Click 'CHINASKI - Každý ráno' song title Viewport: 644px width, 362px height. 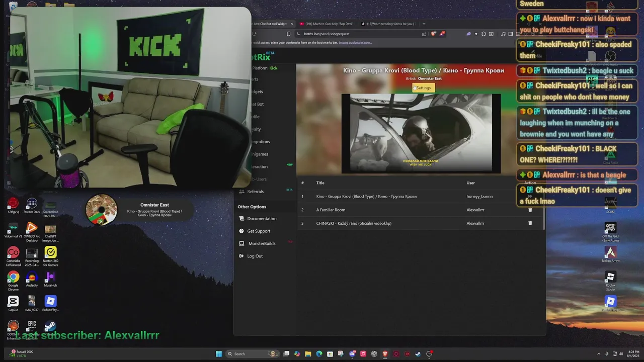[354, 223]
